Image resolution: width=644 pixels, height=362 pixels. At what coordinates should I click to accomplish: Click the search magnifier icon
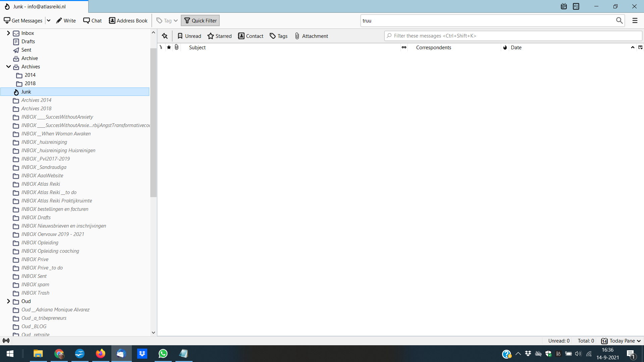coord(619,20)
